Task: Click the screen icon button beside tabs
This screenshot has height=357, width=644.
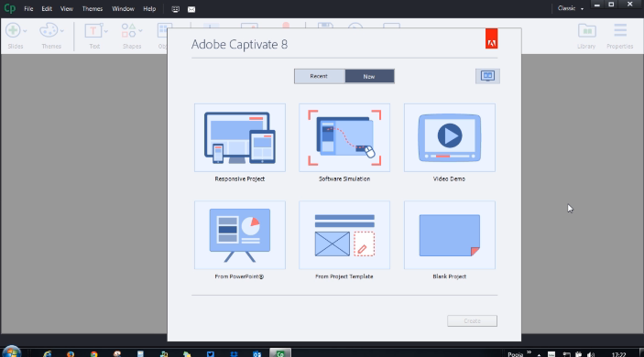Action: coord(487,76)
